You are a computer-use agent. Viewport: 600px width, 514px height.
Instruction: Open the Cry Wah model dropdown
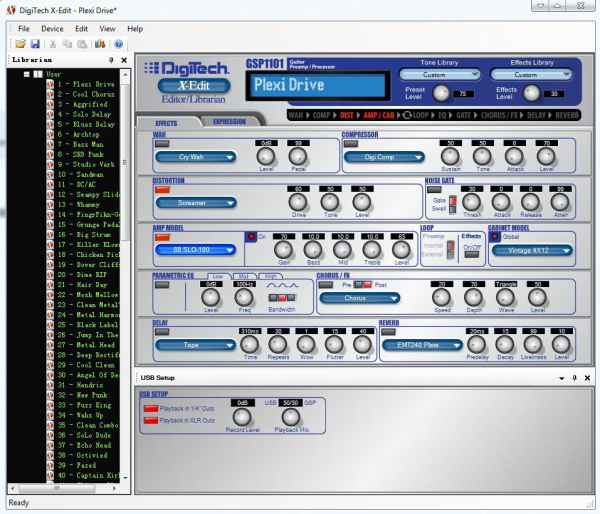tap(196, 157)
